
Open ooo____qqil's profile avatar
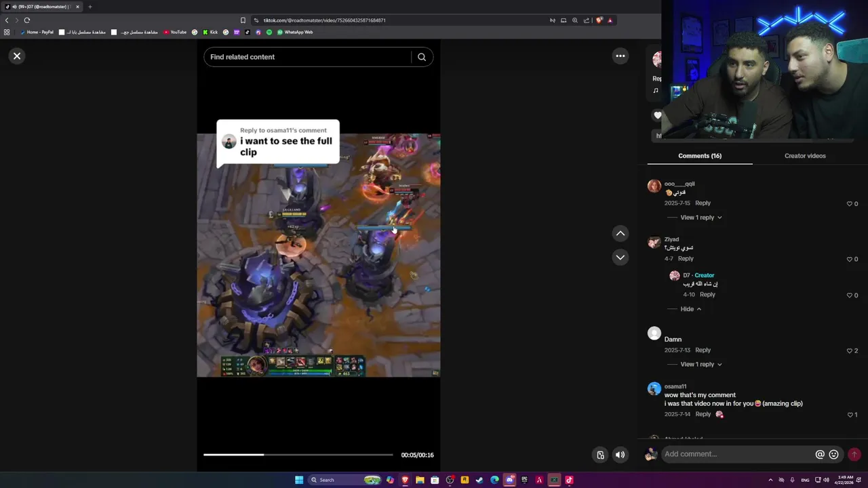point(654,186)
